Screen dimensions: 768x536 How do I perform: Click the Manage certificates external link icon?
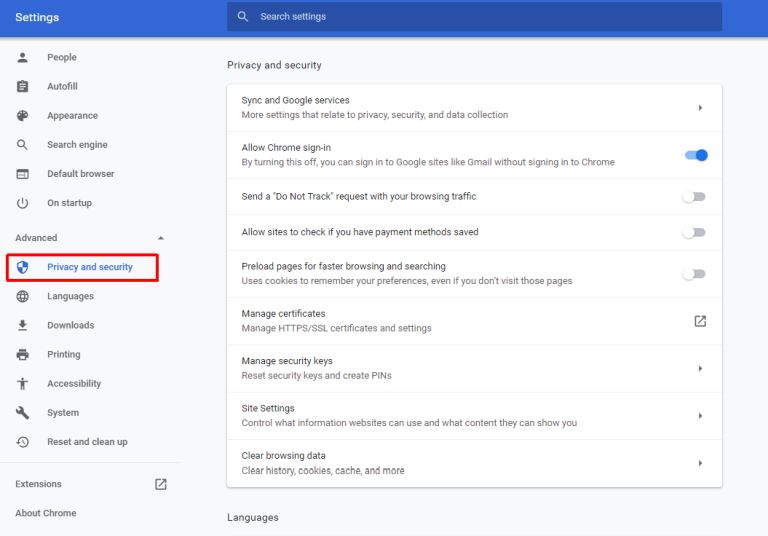(700, 321)
